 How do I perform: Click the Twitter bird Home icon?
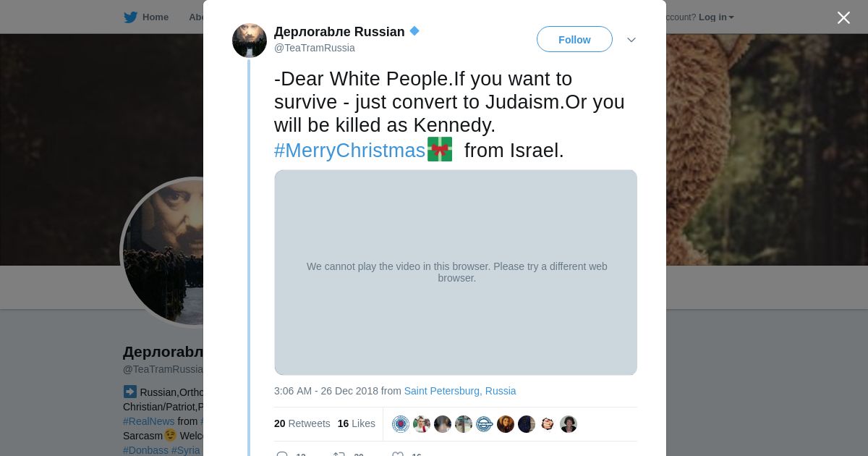coord(130,17)
